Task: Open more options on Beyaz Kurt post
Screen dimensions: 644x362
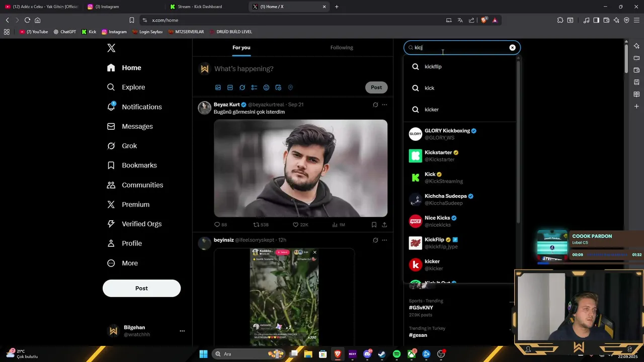Action: click(384, 105)
